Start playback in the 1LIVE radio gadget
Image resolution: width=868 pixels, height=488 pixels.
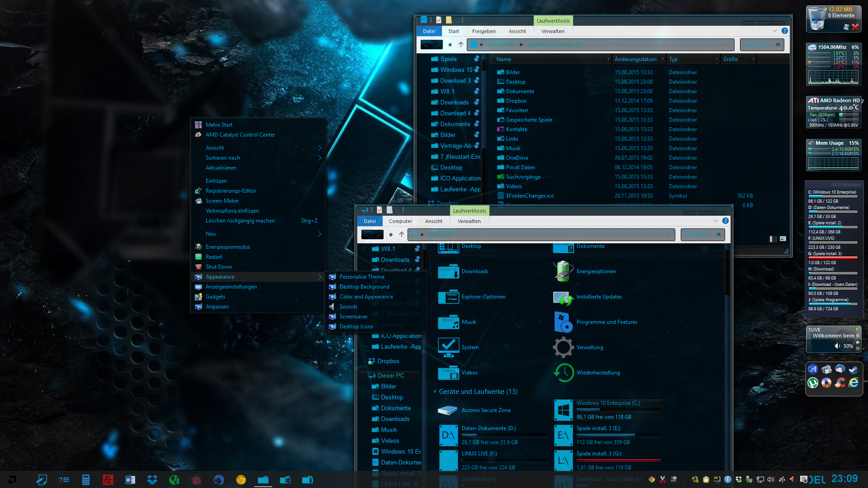click(x=857, y=330)
